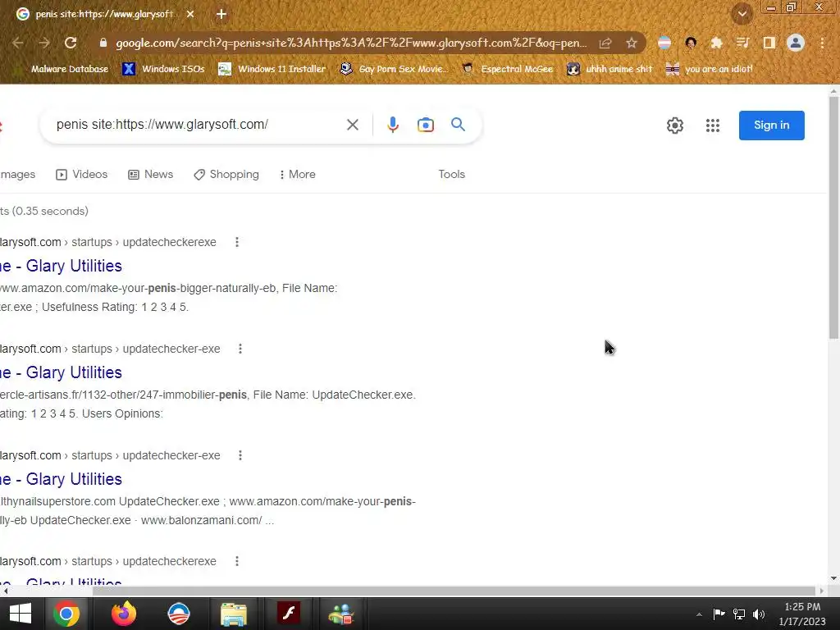Open Glary Utilities result above balonzamani snippet
Screen dimensions: 840x630
61,479
